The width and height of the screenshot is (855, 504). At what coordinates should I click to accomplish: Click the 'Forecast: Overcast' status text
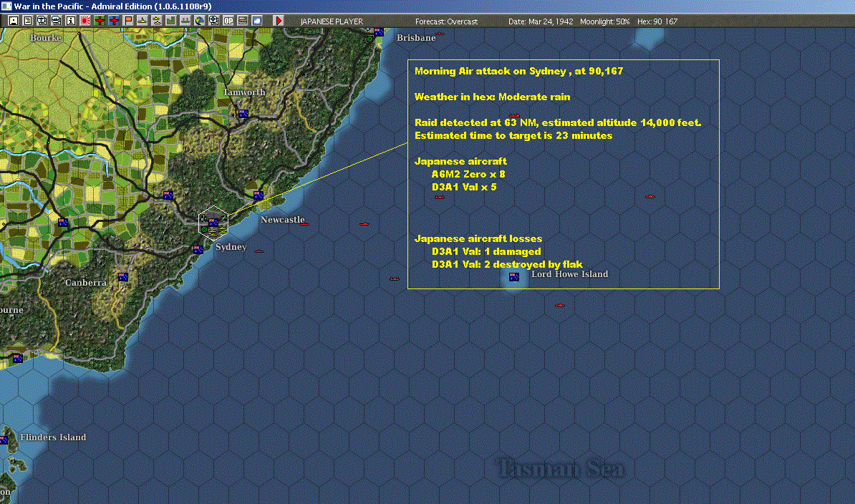[446, 21]
